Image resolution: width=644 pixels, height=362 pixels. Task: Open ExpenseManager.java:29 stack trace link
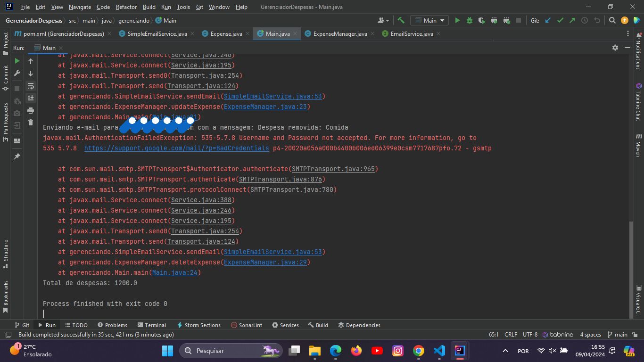click(265, 263)
